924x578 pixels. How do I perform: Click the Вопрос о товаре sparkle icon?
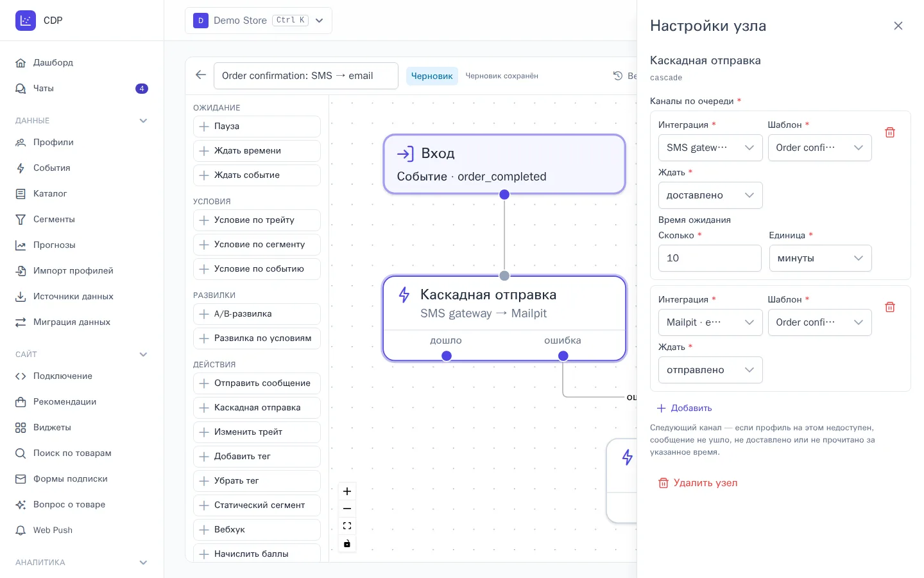click(21, 504)
